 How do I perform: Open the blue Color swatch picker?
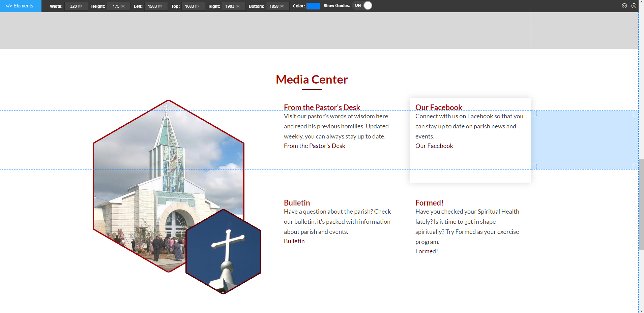[x=313, y=6]
